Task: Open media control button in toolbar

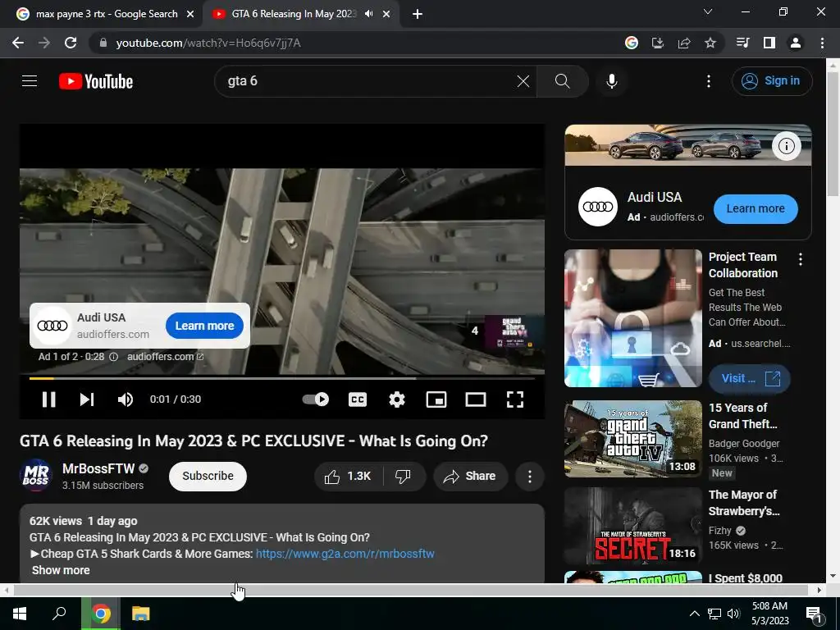Action: click(742, 43)
